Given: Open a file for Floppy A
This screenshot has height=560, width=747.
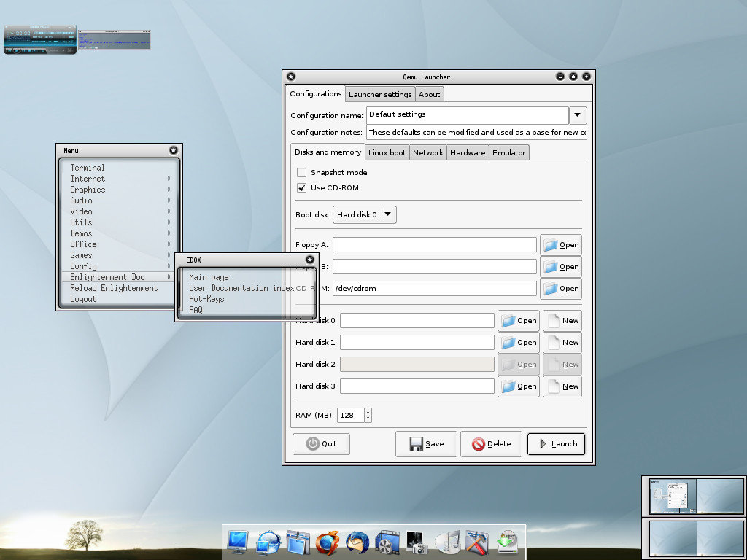Looking at the screenshot, I should click(x=561, y=245).
